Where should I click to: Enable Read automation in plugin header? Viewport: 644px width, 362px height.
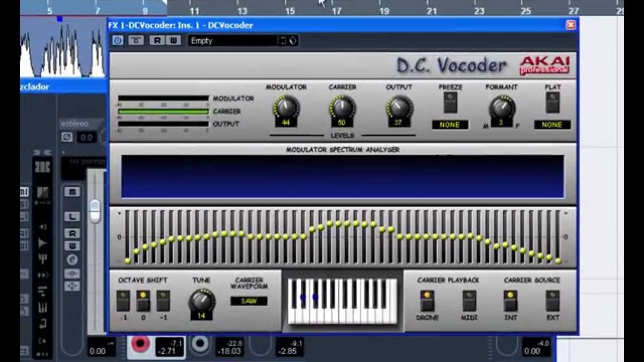coord(157,41)
